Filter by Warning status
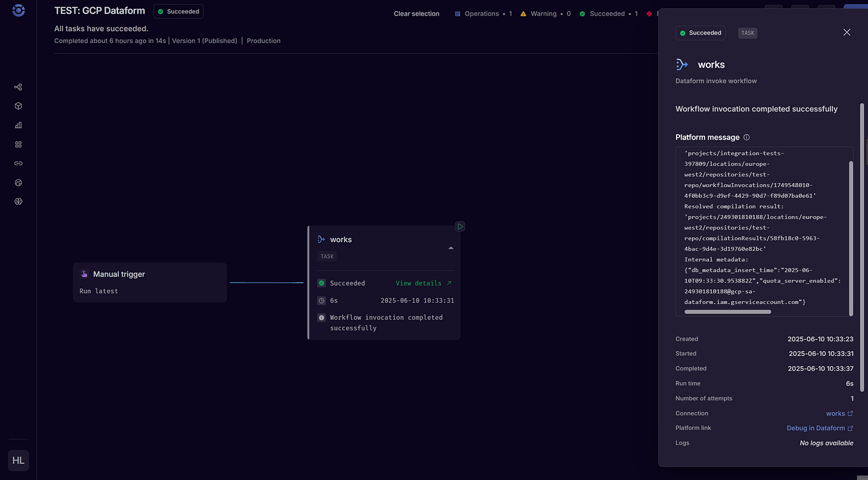Screen dimensions: 868x480 pyautogui.click(x=545, y=14)
